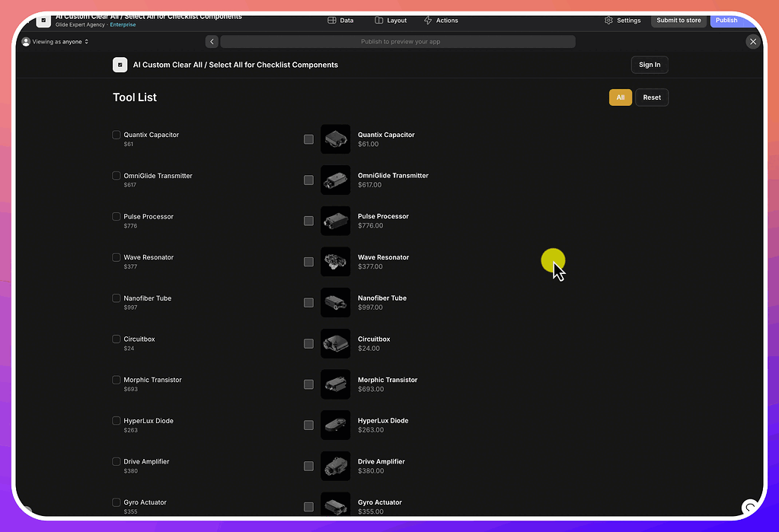
Task: Switch to the Actions tab
Action: tap(441, 21)
